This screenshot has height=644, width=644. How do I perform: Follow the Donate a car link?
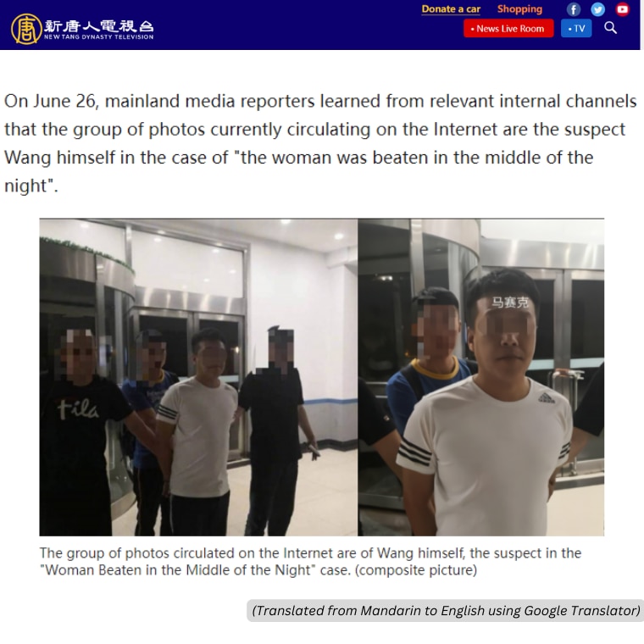(451, 9)
